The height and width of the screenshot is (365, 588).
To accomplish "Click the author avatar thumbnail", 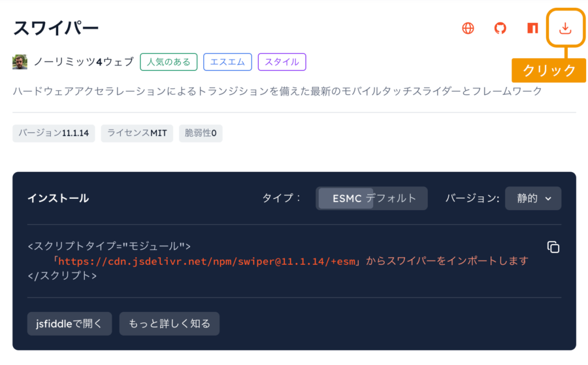I will 20,62.
